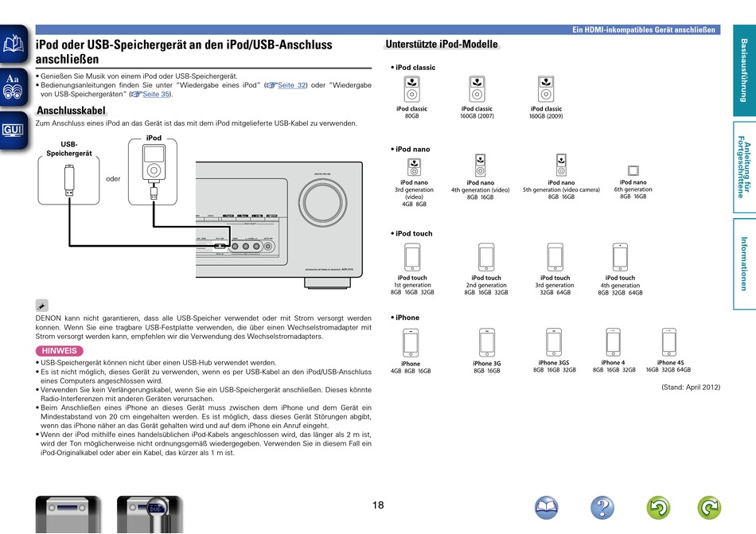Click the 'iPod nano' section label
756x534 pixels.
[413, 150]
